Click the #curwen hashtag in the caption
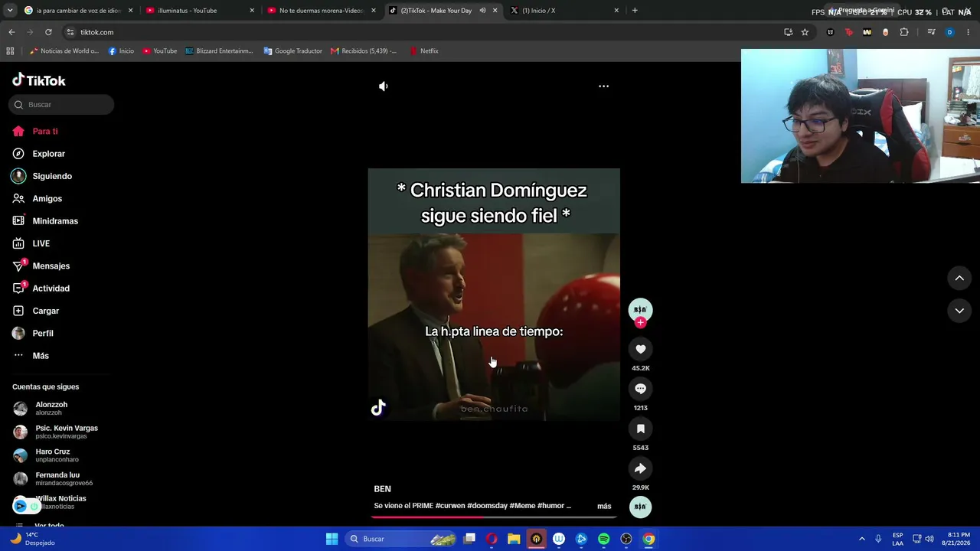 click(452, 506)
